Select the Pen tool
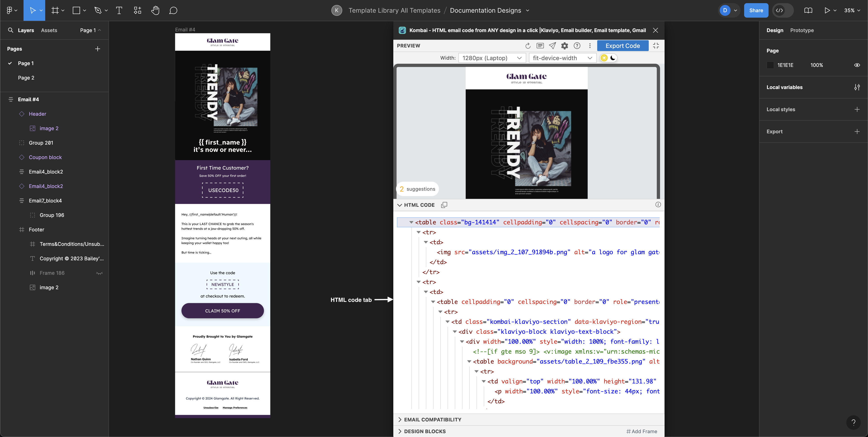The image size is (868, 437). pos(98,10)
